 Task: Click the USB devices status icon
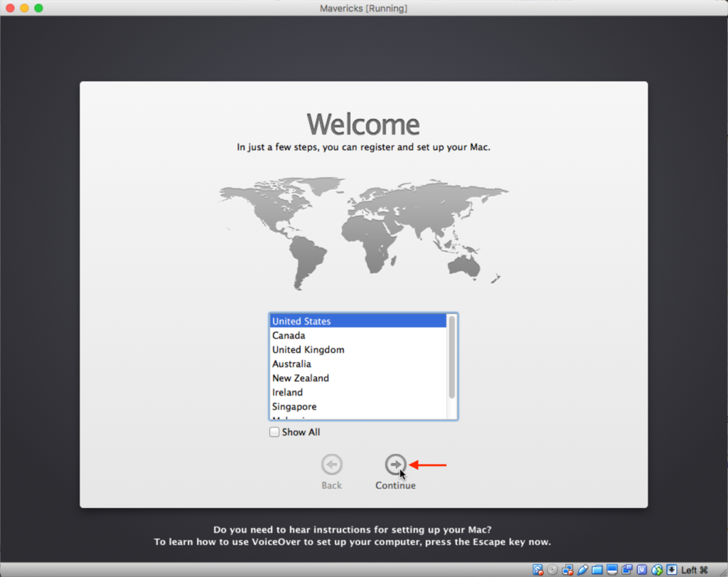(582, 569)
